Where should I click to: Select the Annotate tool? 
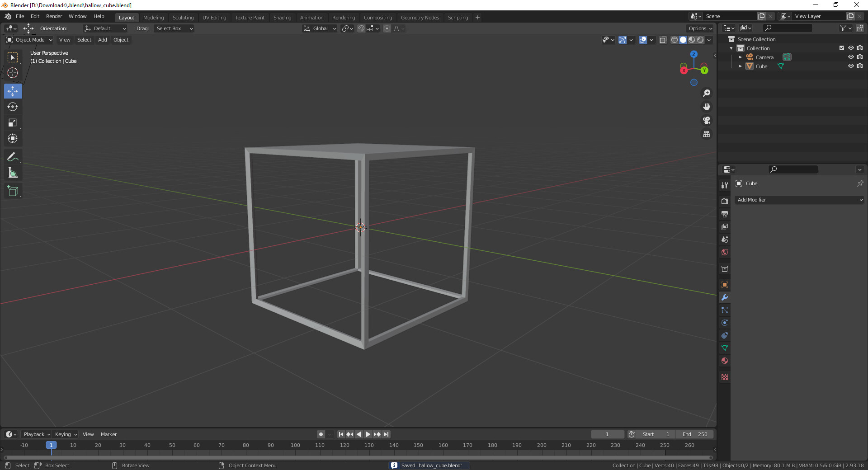tap(13, 156)
